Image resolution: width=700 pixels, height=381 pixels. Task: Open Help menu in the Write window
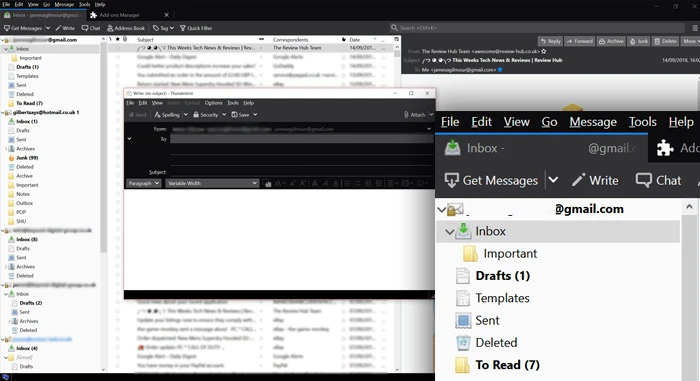pos(249,103)
